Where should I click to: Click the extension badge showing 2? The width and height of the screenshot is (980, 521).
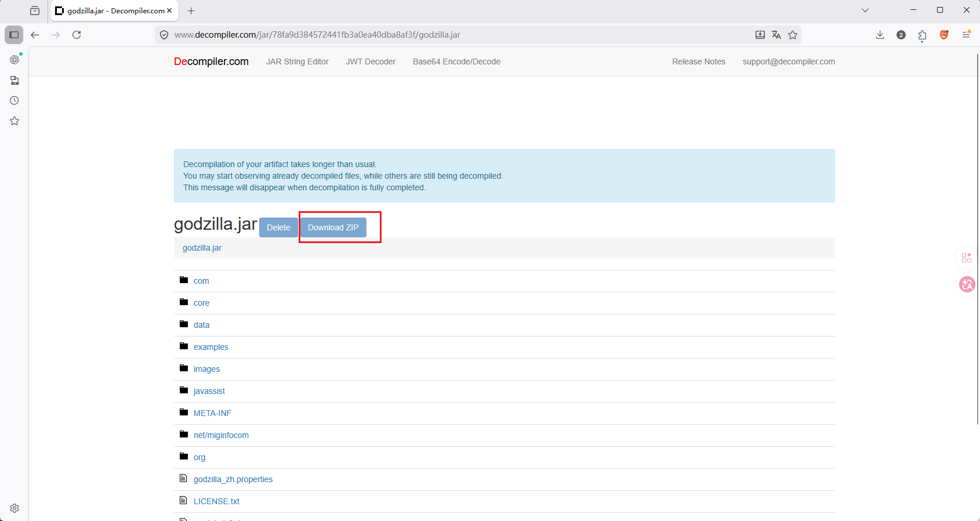(901, 35)
